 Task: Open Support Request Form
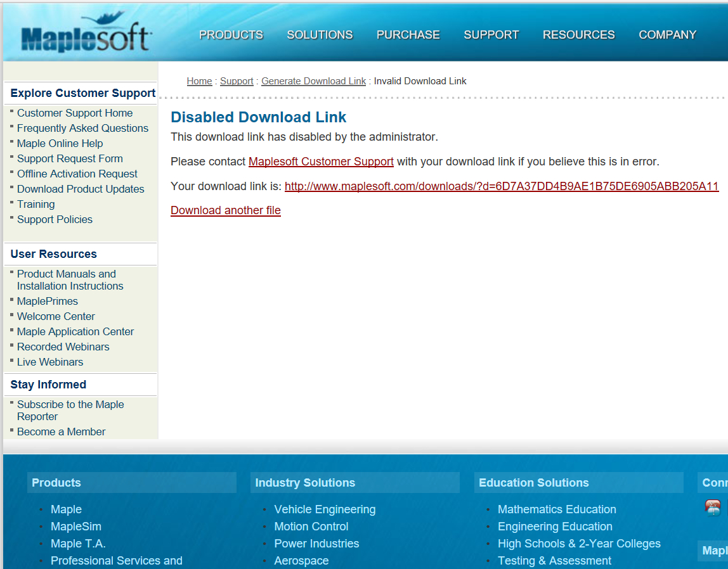click(x=70, y=158)
